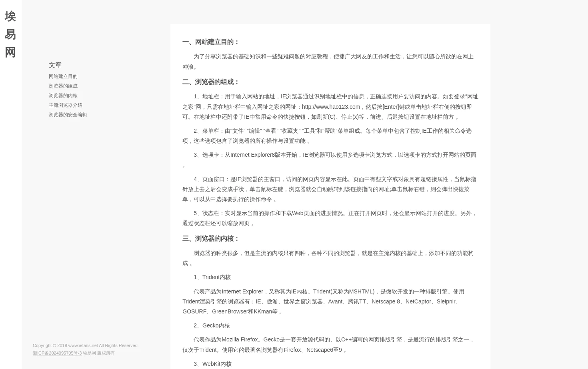Jump to 浏览器的组成 section link
The height and width of the screenshot is (369, 588).
coord(63,86)
